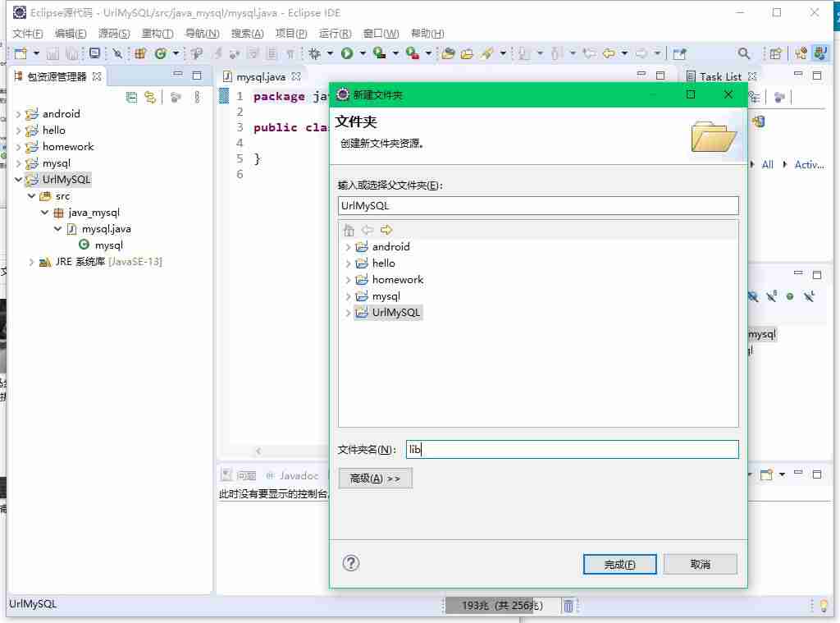Switch to the Java perspective icon
This screenshot has height=623, width=840.
click(819, 53)
